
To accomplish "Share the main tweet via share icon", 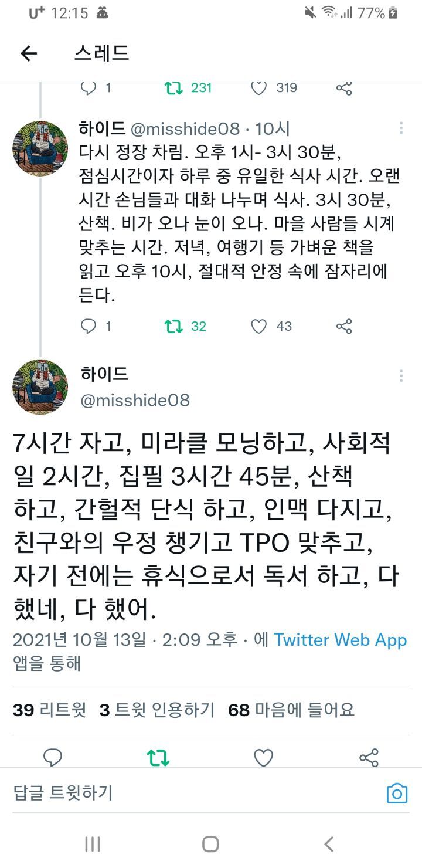I will (x=369, y=757).
